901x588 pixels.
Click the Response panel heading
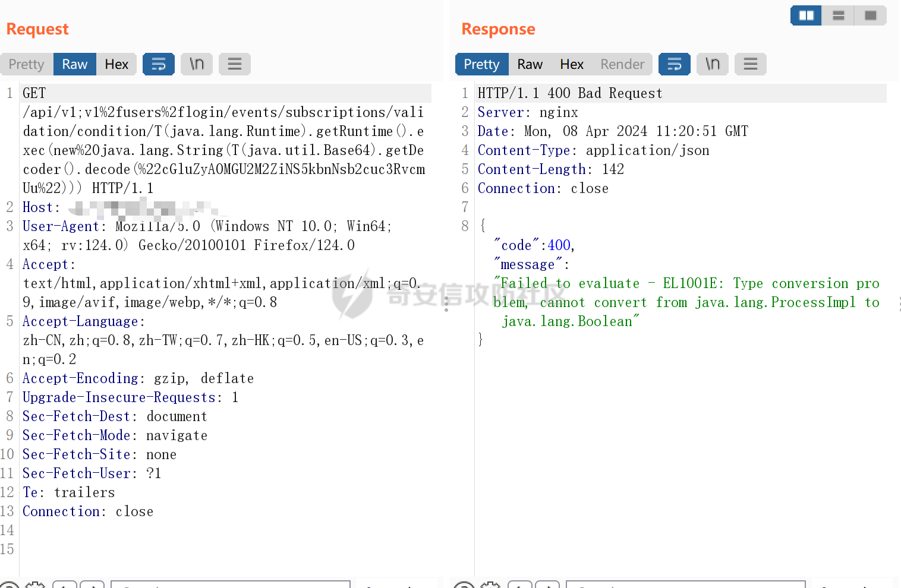coord(498,29)
